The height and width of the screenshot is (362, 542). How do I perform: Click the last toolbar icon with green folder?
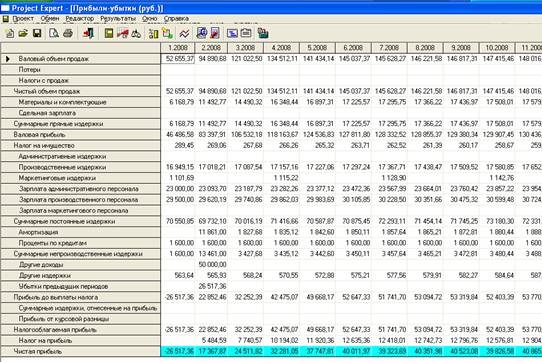(263, 33)
